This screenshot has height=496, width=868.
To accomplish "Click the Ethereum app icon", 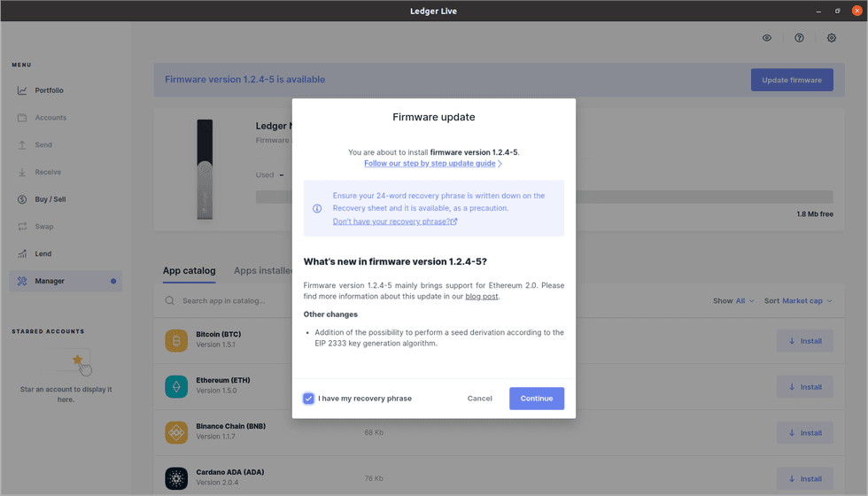I will click(176, 387).
